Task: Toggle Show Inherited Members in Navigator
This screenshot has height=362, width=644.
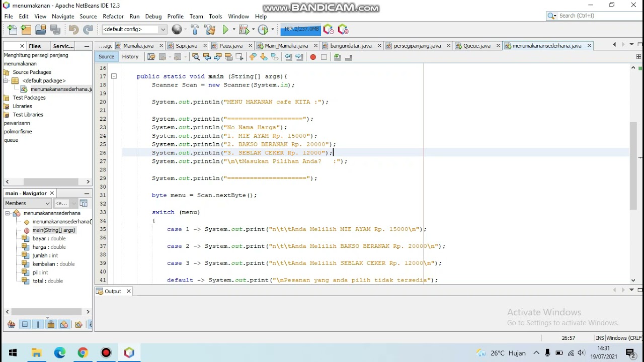Action: tap(12, 324)
